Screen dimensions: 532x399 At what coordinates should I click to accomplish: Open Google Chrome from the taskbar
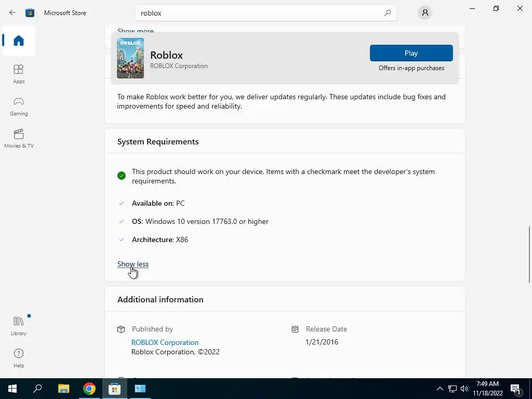(89, 389)
